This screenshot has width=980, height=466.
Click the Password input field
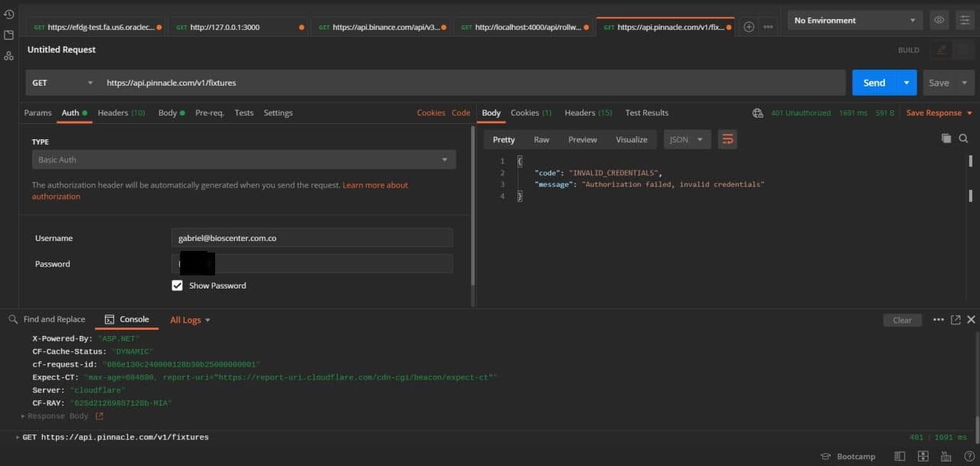(x=312, y=264)
